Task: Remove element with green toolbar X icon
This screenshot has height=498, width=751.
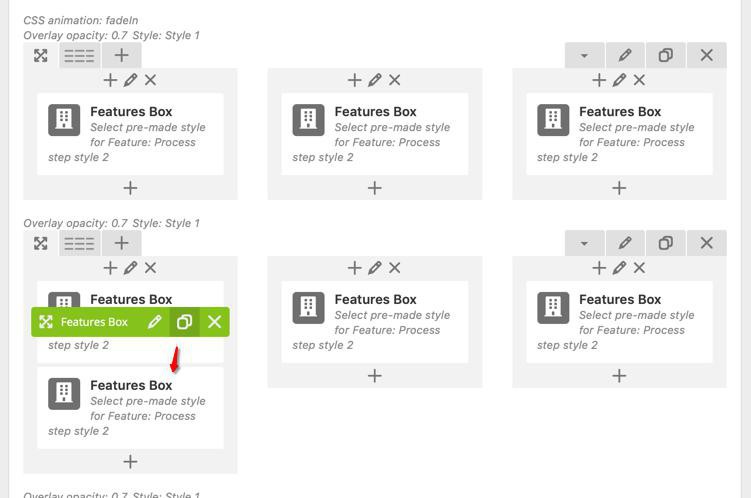Action: (x=214, y=322)
